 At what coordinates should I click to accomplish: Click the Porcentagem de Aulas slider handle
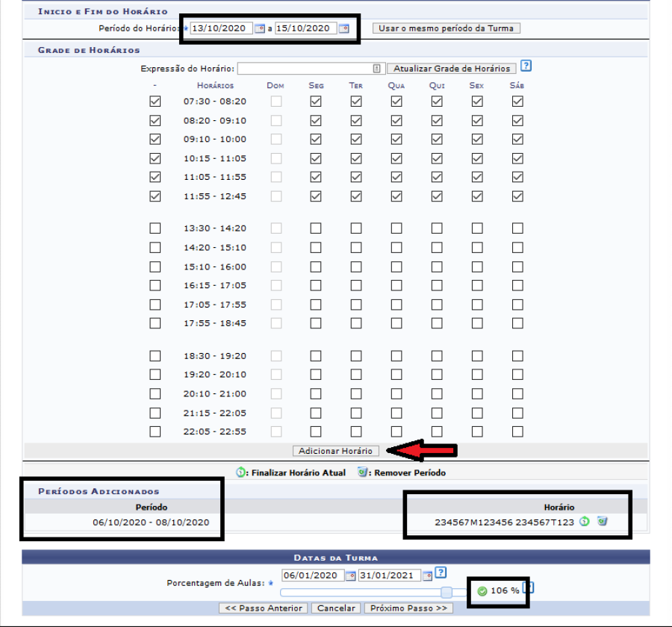pyautogui.click(x=447, y=592)
